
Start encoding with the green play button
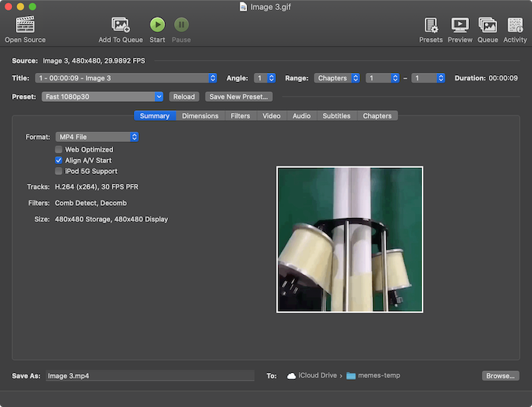tap(157, 25)
